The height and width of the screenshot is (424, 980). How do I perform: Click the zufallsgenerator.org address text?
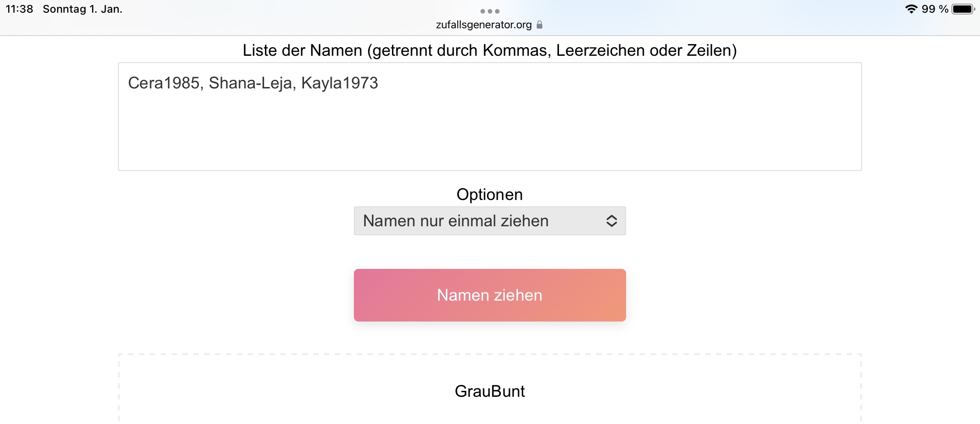coord(483,24)
